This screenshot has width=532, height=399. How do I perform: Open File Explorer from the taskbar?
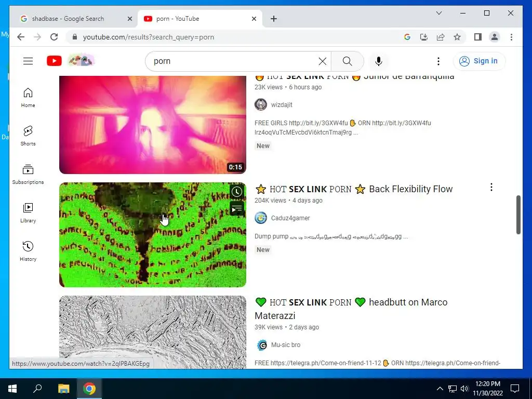pyautogui.click(x=63, y=389)
